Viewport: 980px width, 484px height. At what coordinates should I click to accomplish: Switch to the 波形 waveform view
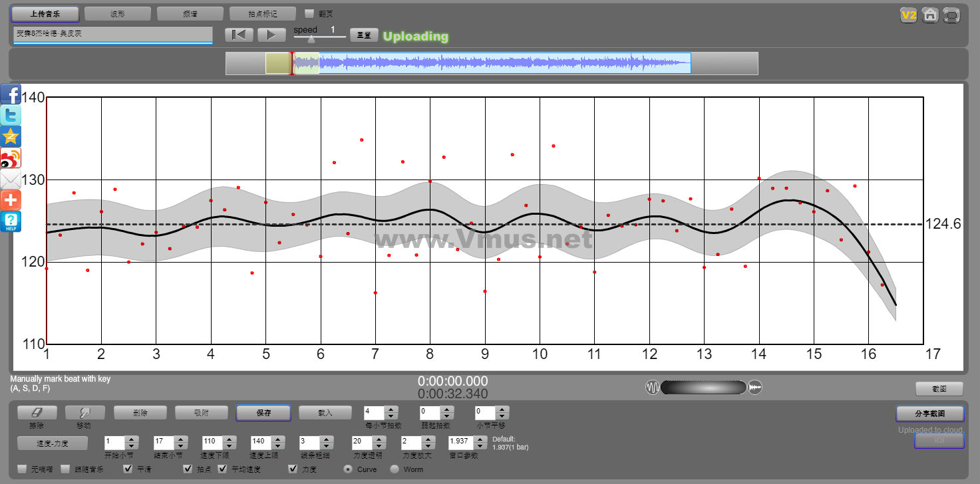point(117,13)
